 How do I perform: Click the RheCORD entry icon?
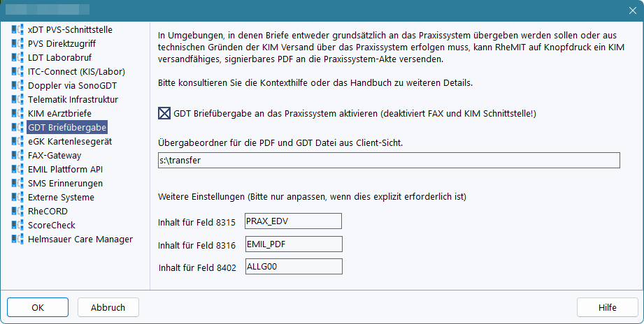17,212
